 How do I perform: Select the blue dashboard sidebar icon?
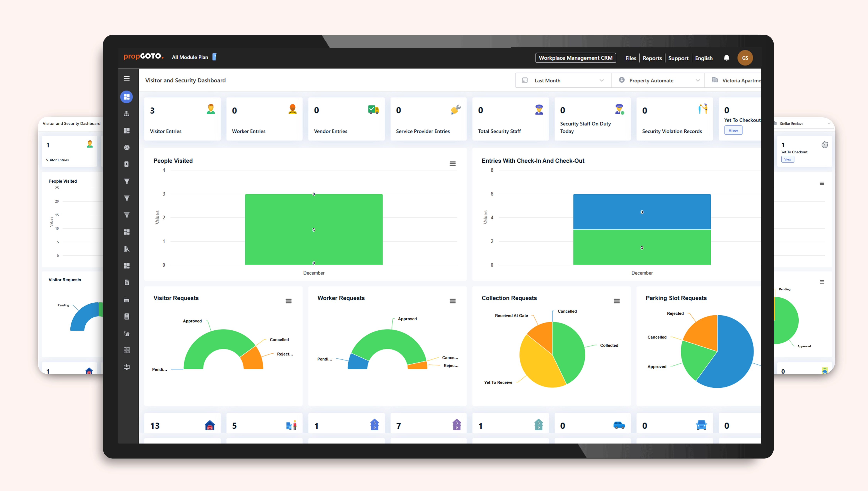click(x=127, y=97)
